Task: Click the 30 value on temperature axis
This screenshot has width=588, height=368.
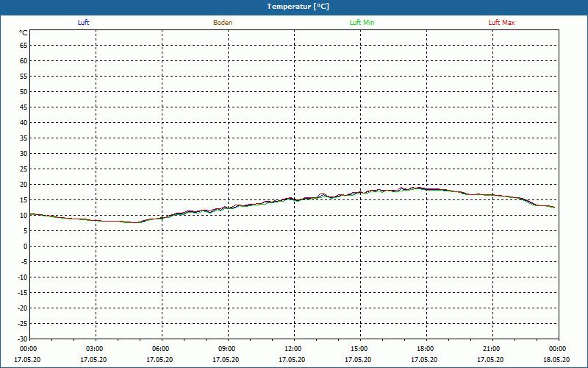Action: click(24, 154)
